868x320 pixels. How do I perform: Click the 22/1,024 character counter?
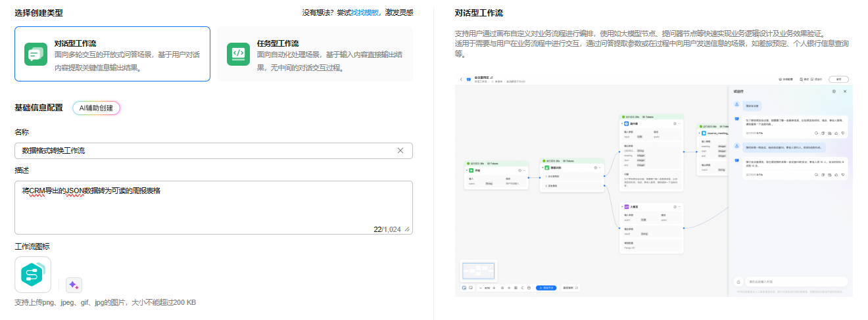click(x=387, y=229)
